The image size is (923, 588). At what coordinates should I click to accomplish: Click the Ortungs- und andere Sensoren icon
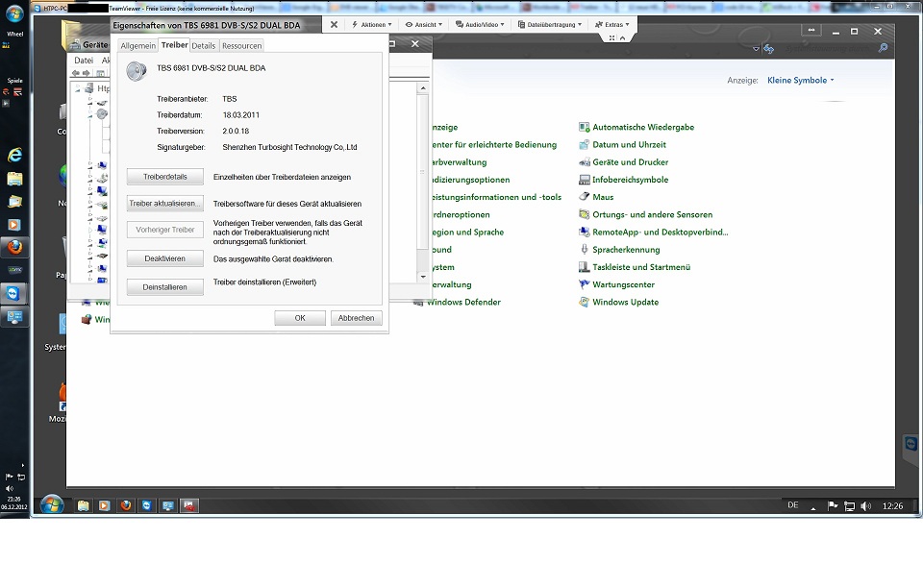tap(584, 214)
